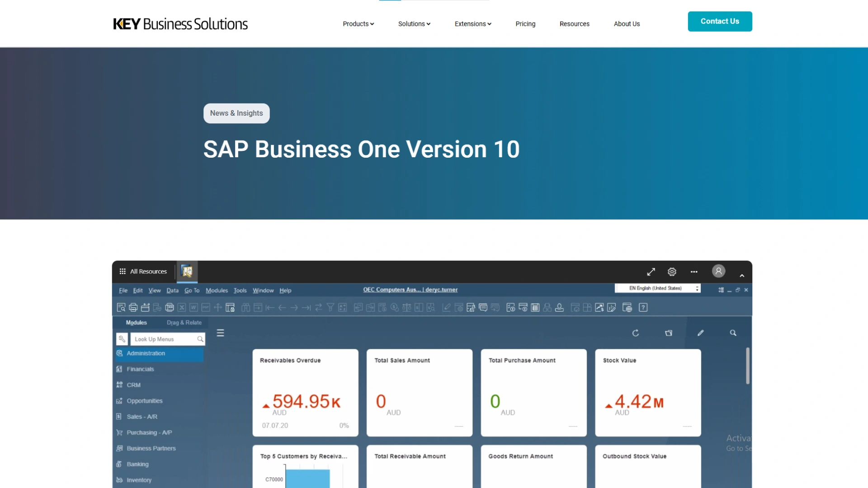Go to First Data Record arrow
The width and height of the screenshot is (868, 488).
270,308
